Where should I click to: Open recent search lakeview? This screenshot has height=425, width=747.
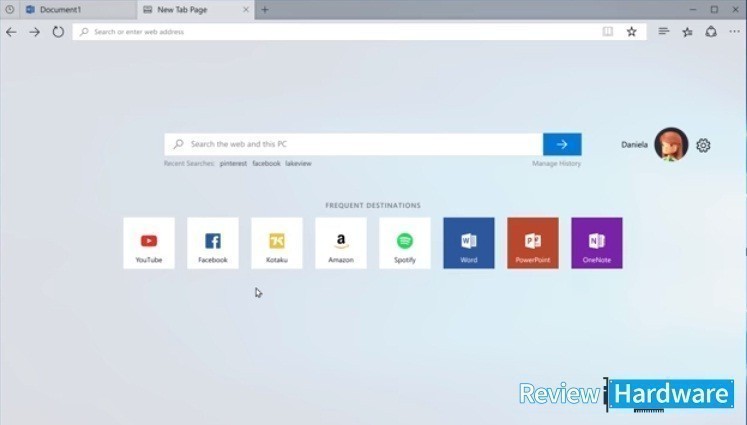pos(298,163)
